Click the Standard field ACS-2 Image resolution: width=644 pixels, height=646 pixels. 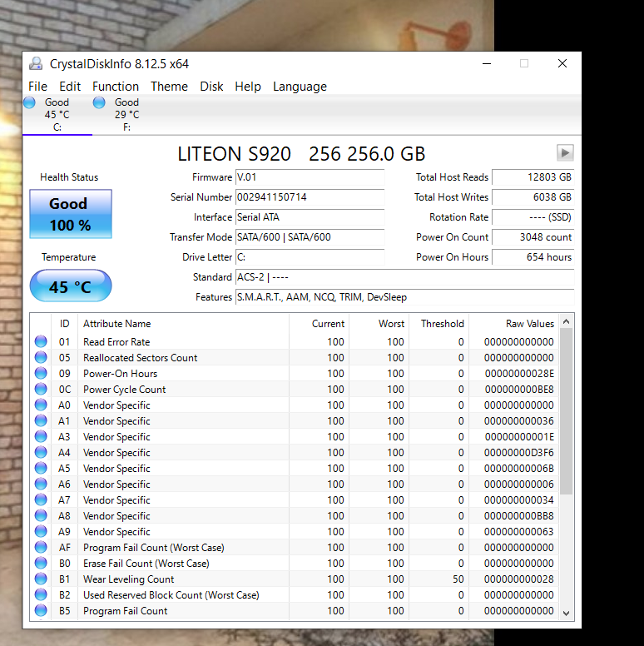point(404,277)
